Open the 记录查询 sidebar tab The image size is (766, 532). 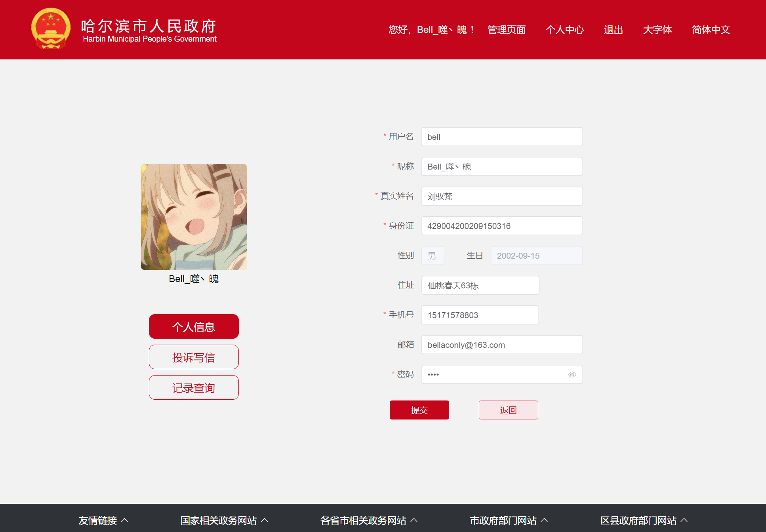point(194,387)
